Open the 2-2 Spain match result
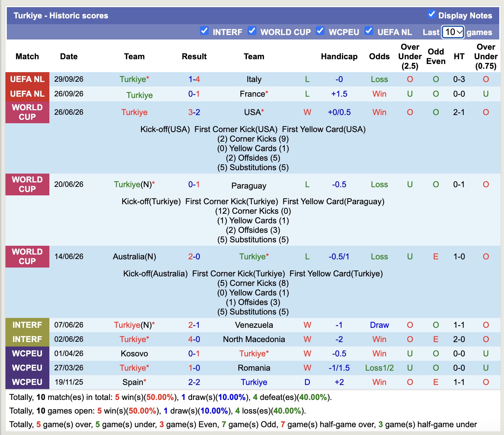The width and height of the screenshot is (504, 435). tap(194, 382)
